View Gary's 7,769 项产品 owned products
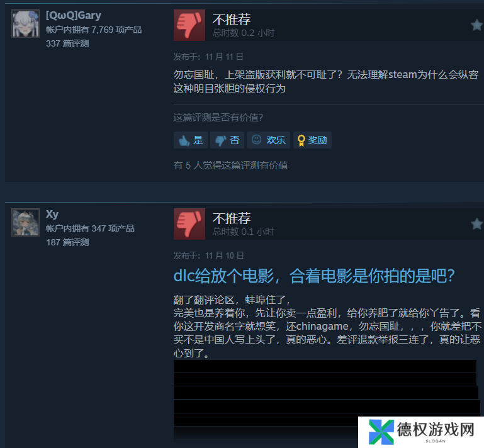The image size is (484, 448). coord(94,30)
